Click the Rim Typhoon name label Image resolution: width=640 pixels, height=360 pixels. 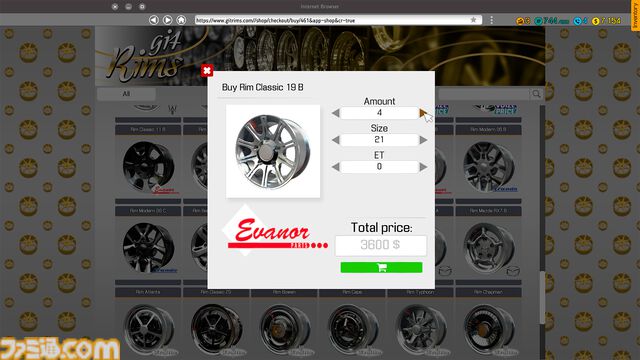point(420,292)
